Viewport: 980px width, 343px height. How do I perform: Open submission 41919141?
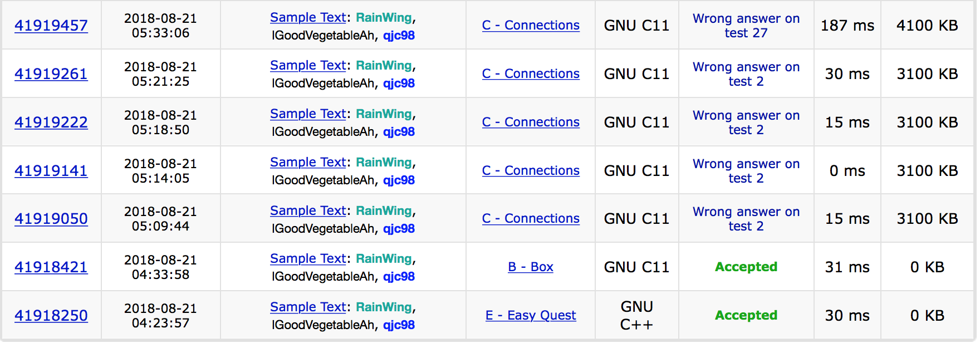pyautogui.click(x=51, y=171)
